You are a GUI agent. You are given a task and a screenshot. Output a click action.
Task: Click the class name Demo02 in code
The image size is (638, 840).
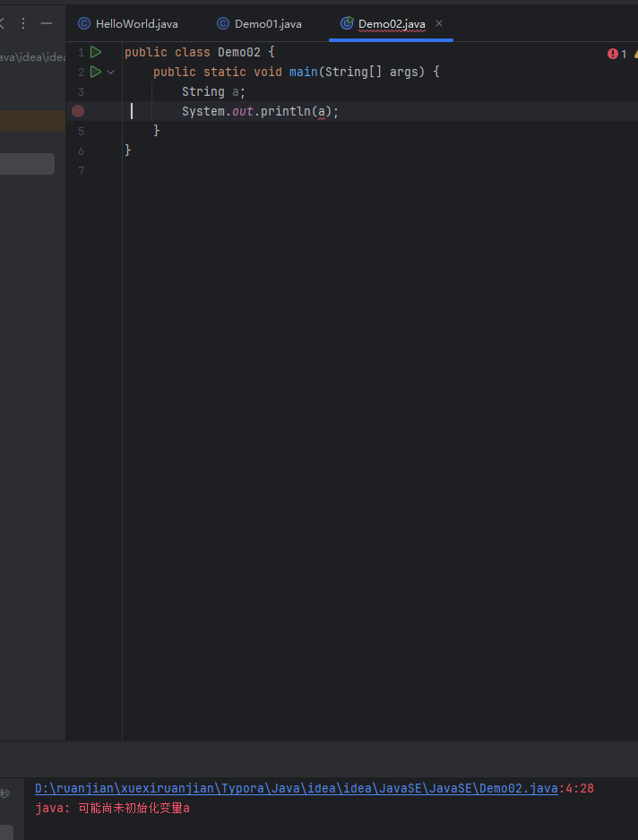pyautogui.click(x=239, y=52)
